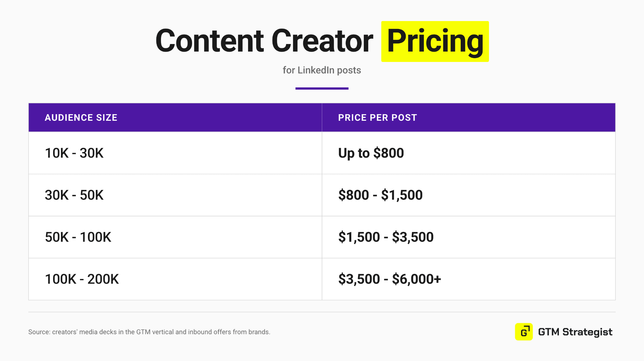Click the purple divider under the subtitle
This screenshot has width=644, height=361.
point(322,88)
